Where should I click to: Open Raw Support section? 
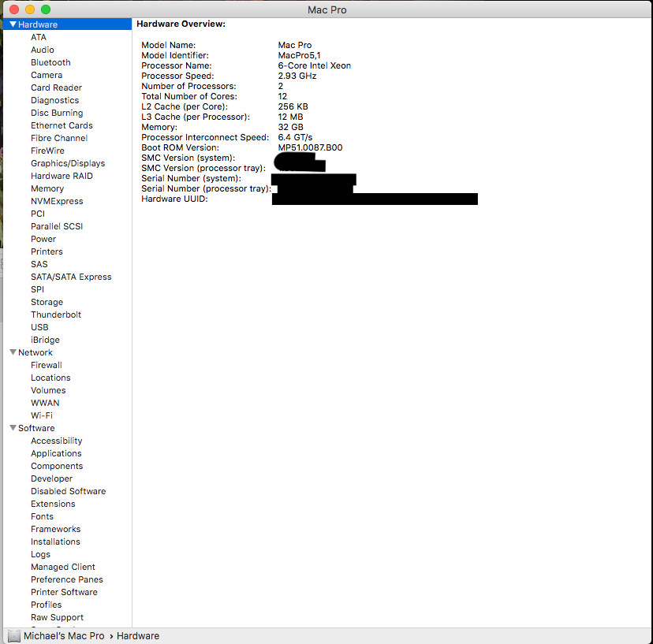[57, 617]
